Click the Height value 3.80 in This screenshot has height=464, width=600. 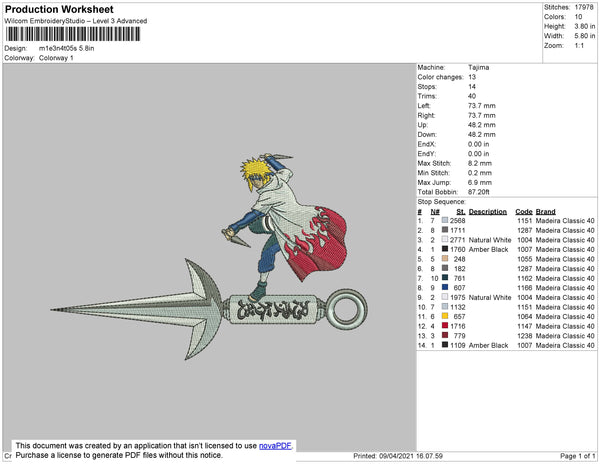585,26
